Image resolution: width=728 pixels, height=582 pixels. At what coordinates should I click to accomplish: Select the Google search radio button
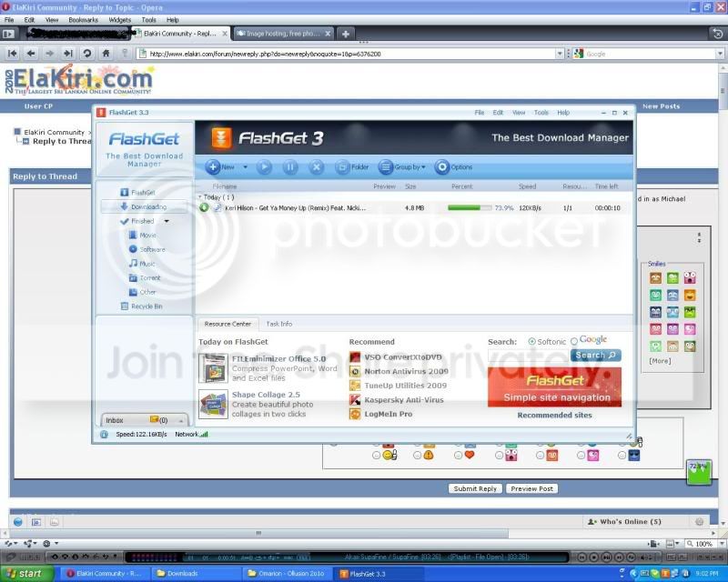point(574,342)
